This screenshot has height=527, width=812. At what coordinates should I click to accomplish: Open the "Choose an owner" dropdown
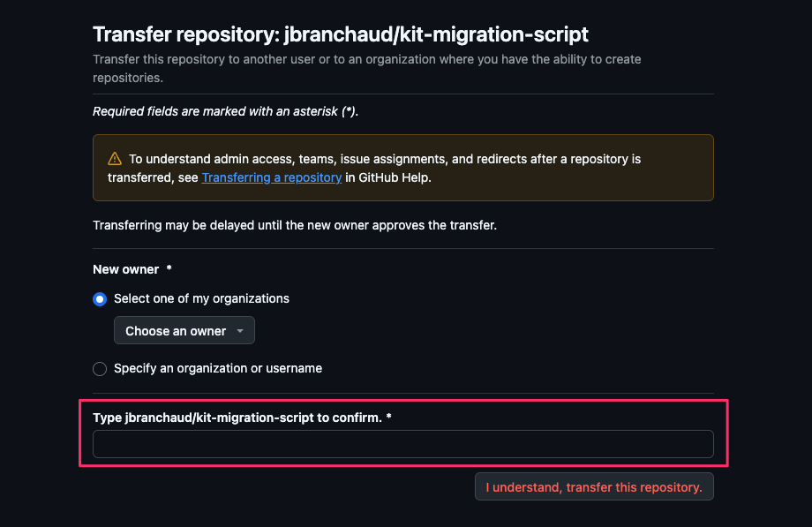click(184, 331)
